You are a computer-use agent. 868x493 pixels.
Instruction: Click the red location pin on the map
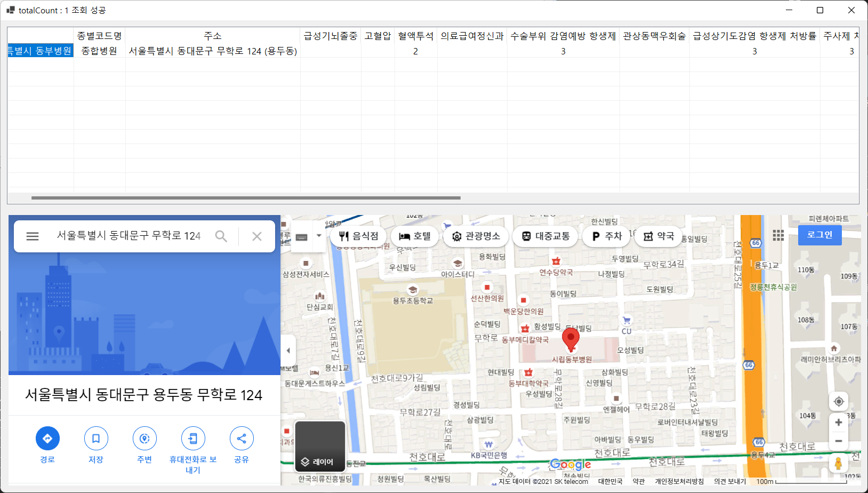pyautogui.click(x=570, y=339)
